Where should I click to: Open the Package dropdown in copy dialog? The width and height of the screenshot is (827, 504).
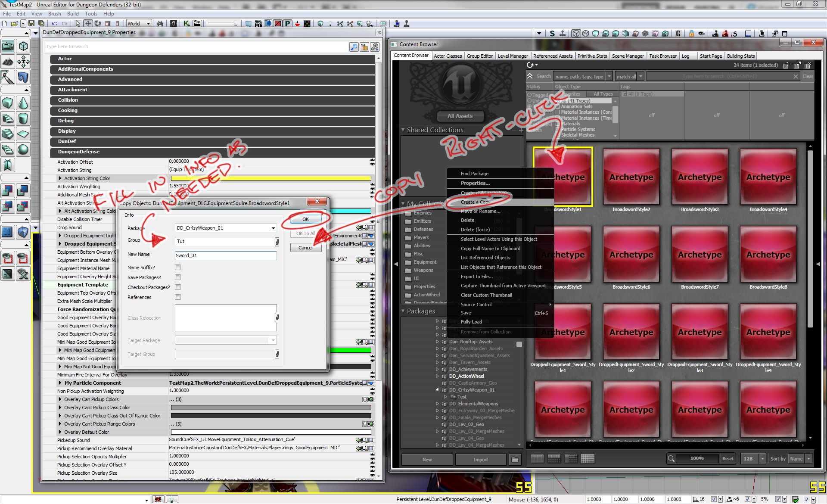(273, 228)
